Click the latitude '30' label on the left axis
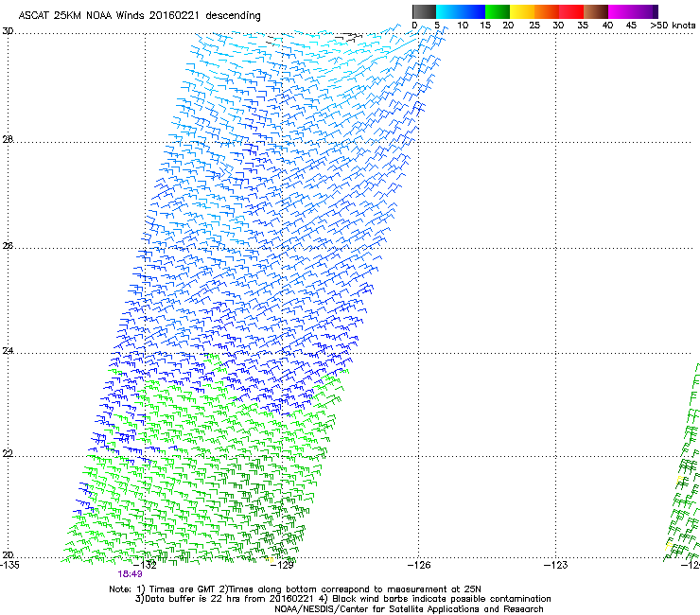This screenshot has width=700, height=615. point(8,31)
